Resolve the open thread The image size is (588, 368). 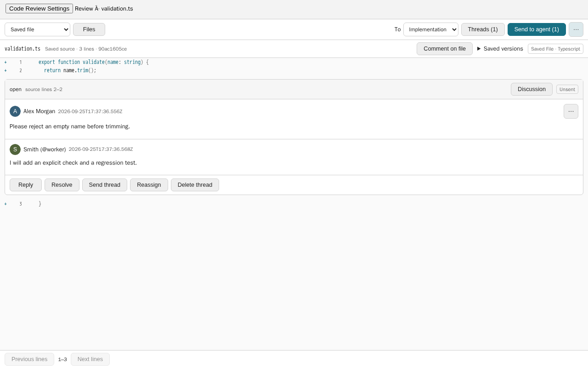tap(62, 185)
